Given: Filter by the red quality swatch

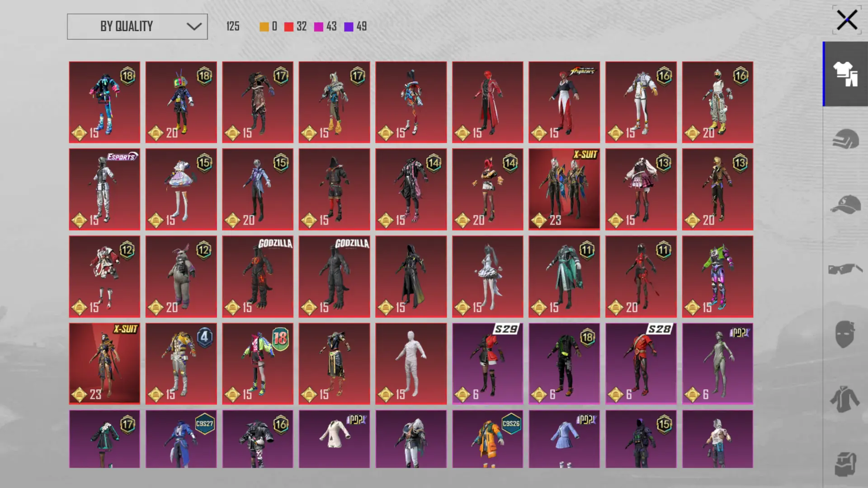Looking at the screenshot, I should pos(289,27).
